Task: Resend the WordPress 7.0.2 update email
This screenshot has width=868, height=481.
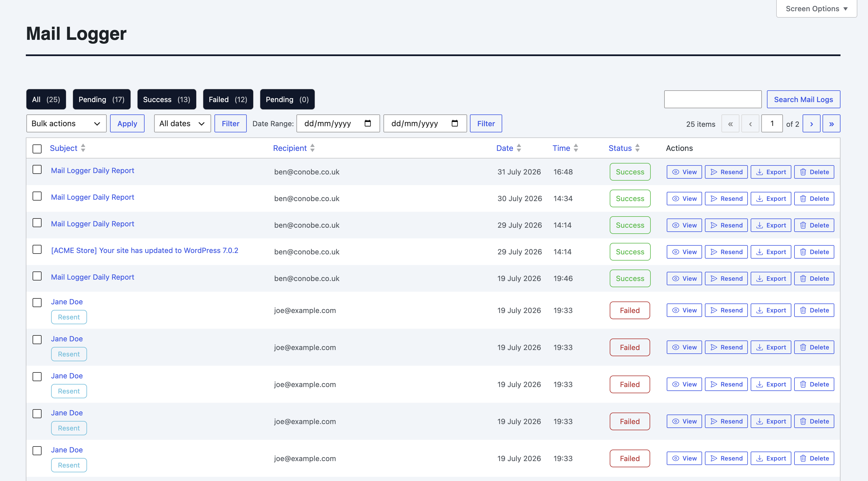Action: (x=726, y=252)
